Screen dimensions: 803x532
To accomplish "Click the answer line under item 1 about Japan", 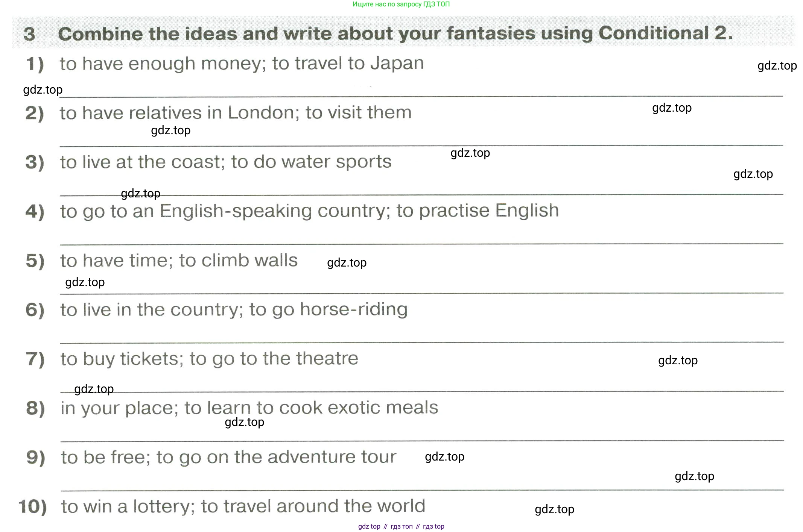I will (421, 96).
